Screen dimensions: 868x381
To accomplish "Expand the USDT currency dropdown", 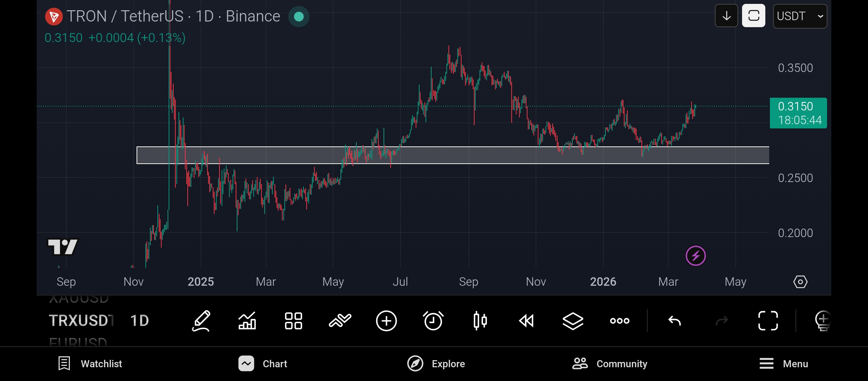I will (x=800, y=16).
